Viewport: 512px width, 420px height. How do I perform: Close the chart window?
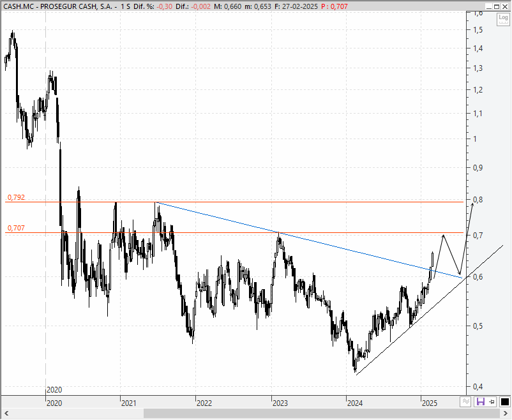504,6
